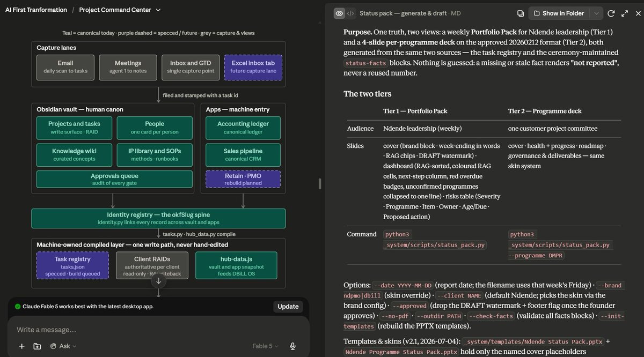Screen dimensions: 644x357
Task: Click 'Status pack — generate & draft' title
Action: tap(404, 13)
